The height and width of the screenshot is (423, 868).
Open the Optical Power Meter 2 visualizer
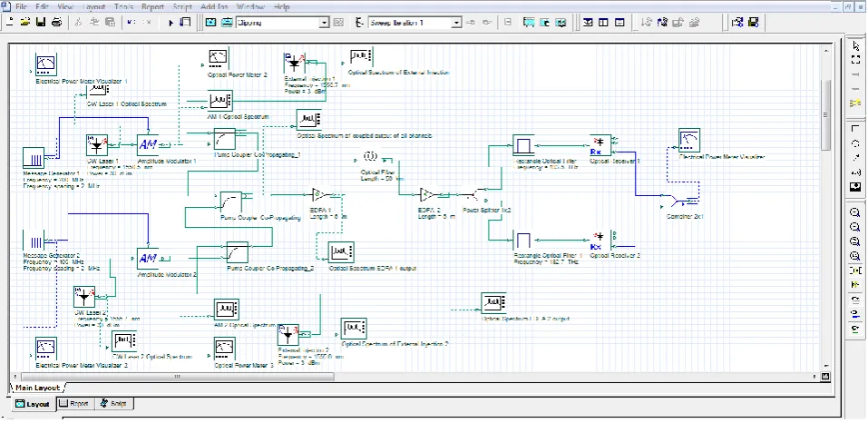tap(219, 59)
